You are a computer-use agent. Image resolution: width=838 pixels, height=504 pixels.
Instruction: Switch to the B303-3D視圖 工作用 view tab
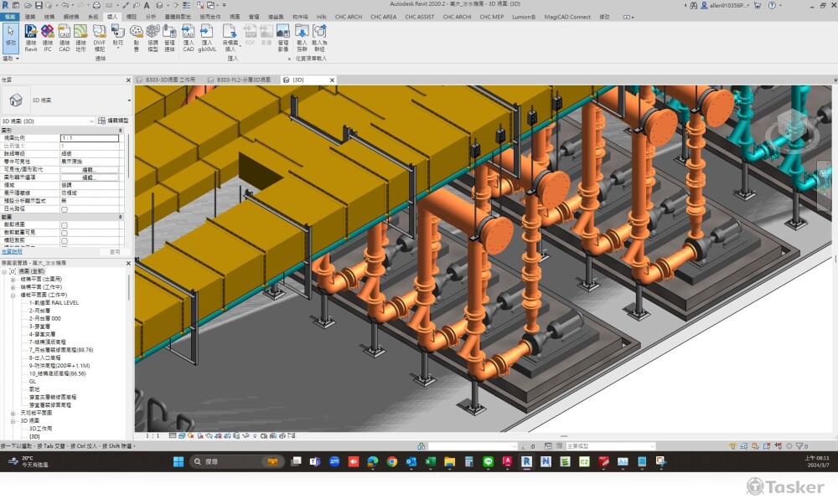[x=169, y=80]
